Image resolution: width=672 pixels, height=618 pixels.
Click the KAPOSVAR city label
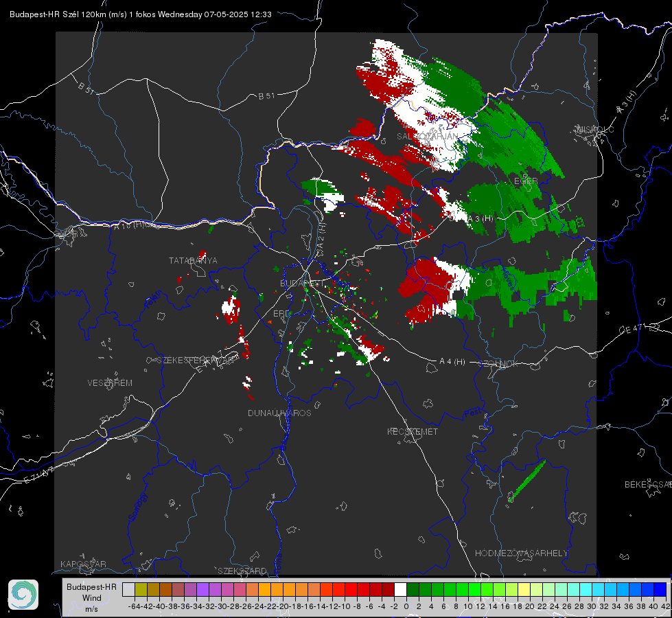[83, 564]
